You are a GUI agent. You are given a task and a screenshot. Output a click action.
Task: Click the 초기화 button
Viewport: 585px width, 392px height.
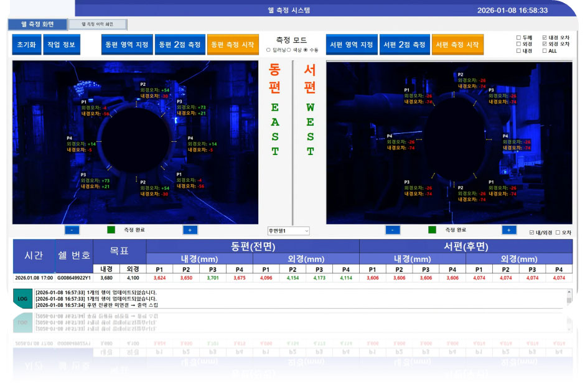[27, 44]
